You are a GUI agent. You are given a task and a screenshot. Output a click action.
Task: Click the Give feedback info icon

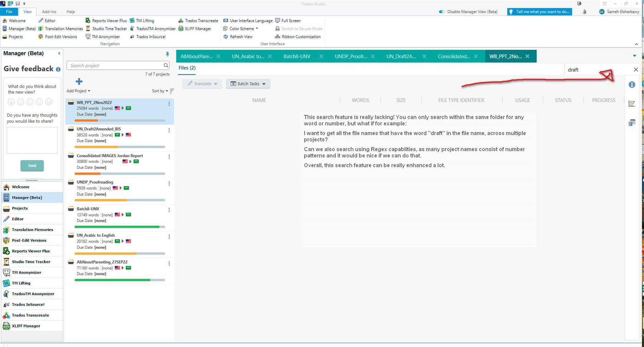[58, 69]
